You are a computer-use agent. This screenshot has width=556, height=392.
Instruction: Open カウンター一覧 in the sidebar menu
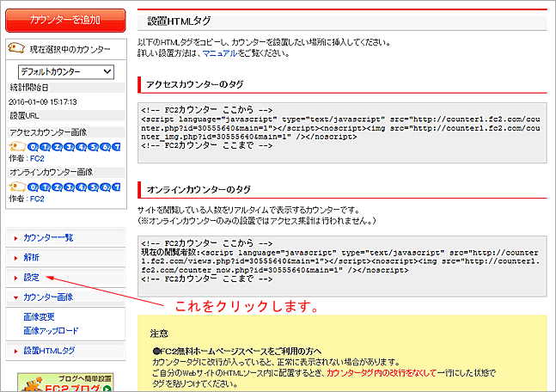pos(48,237)
